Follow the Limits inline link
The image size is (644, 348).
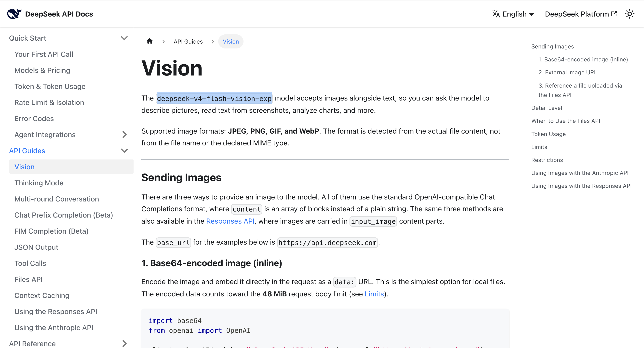(x=374, y=294)
